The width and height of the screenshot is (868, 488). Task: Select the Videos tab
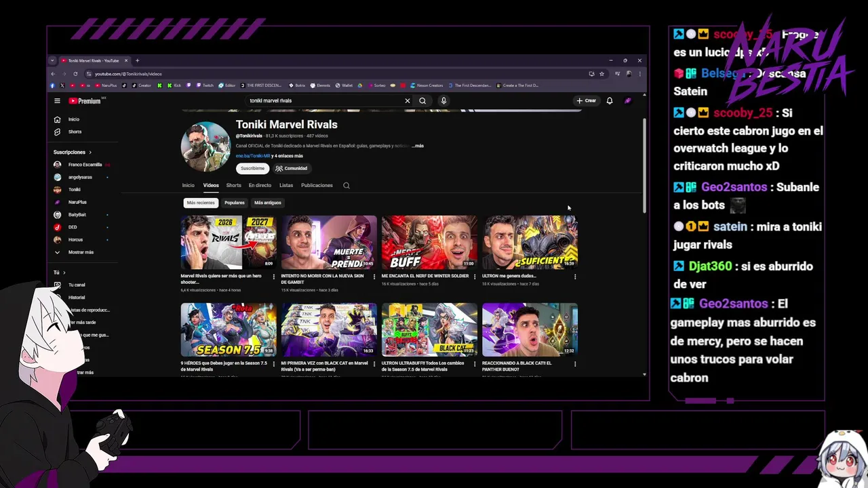[x=211, y=185]
